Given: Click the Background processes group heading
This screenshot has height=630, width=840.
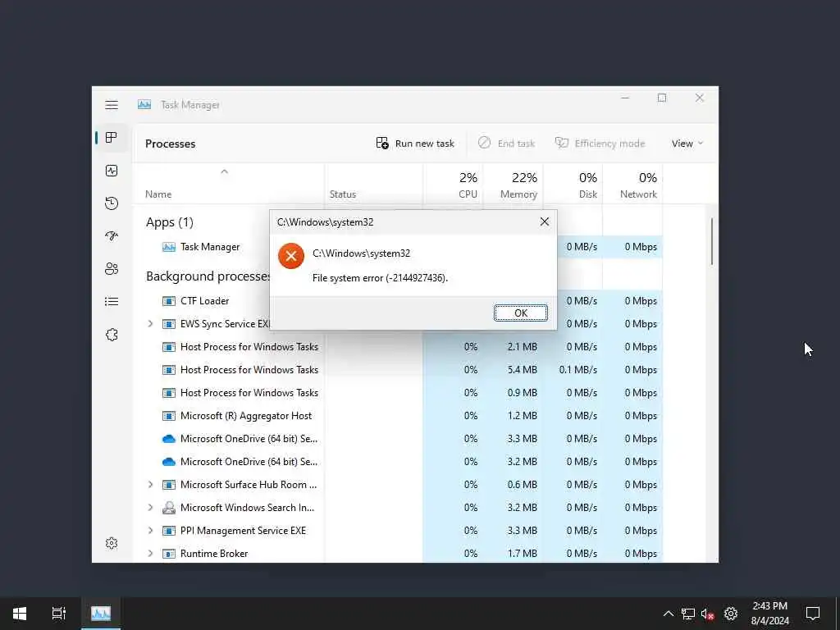Looking at the screenshot, I should coord(208,276).
